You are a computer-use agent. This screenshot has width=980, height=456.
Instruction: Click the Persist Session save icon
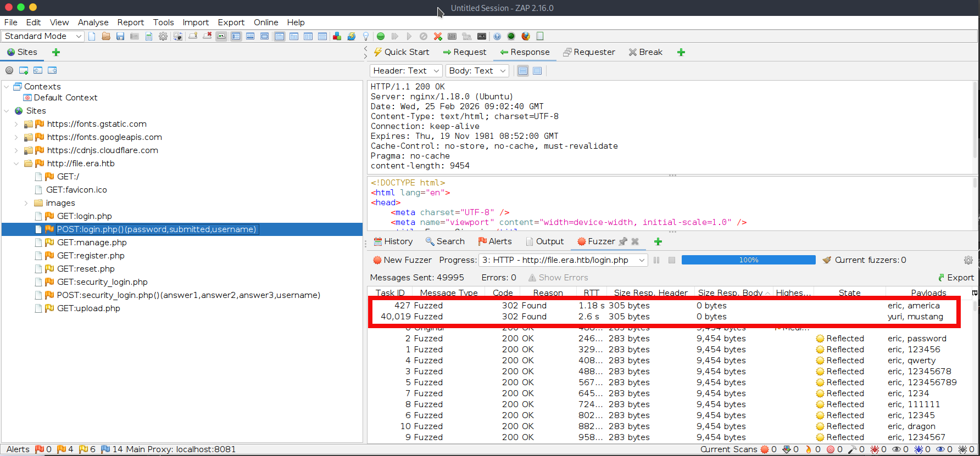tap(120, 36)
